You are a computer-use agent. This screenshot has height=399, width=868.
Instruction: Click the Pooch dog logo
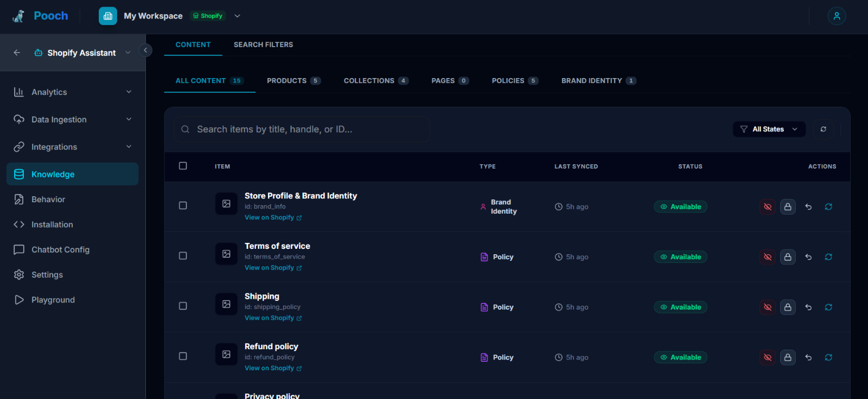(18, 16)
